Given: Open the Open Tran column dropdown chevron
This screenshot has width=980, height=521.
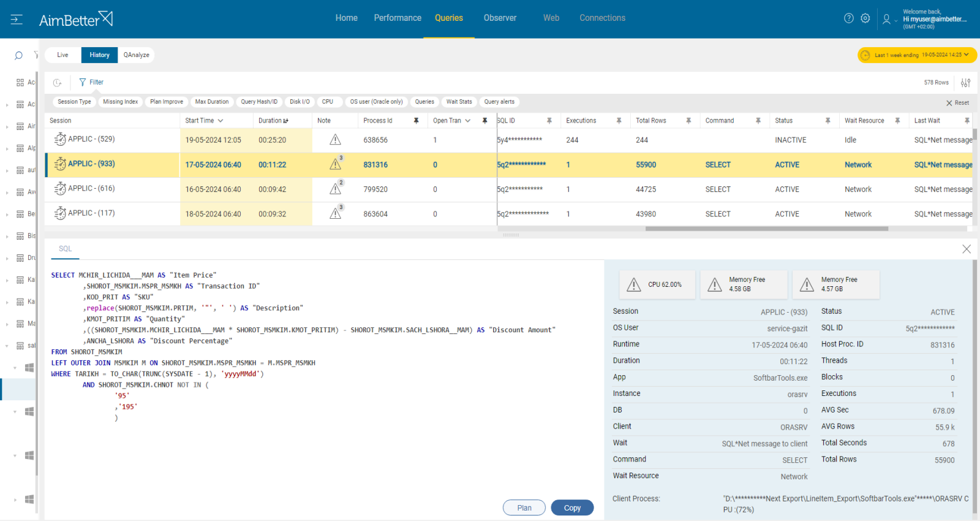Looking at the screenshot, I should point(468,121).
